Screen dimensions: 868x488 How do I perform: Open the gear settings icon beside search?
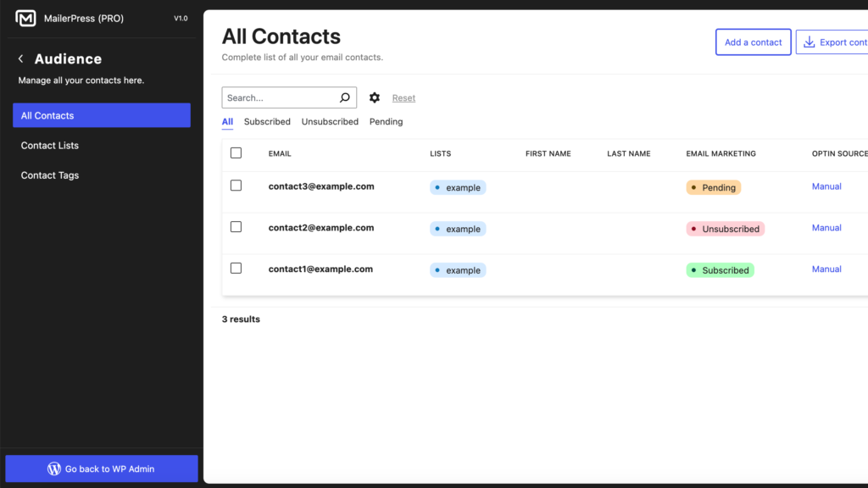[374, 97]
